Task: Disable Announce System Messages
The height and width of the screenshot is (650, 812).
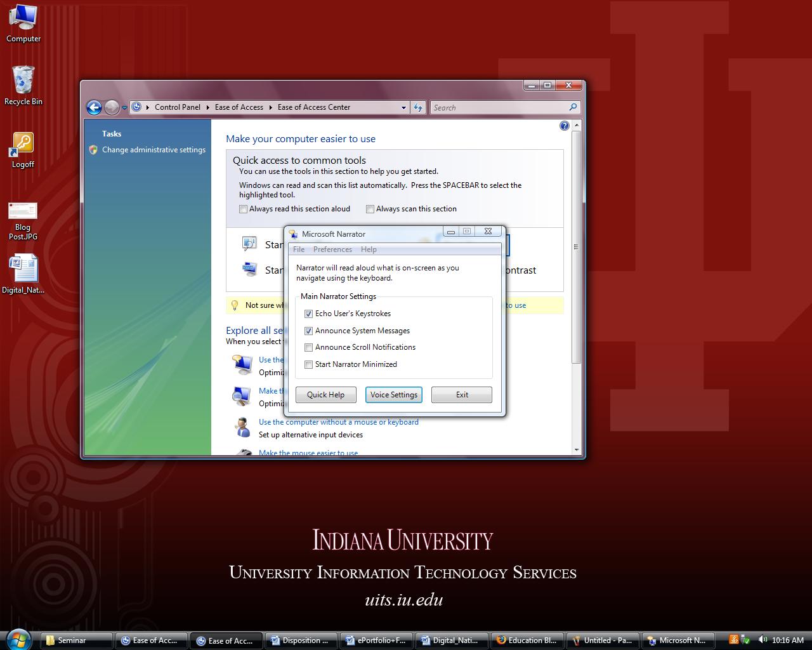Action: (x=308, y=331)
